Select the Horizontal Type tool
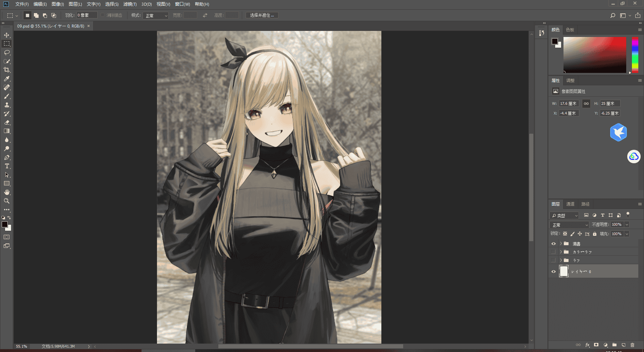This screenshot has height=352, width=644. tap(7, 166)
